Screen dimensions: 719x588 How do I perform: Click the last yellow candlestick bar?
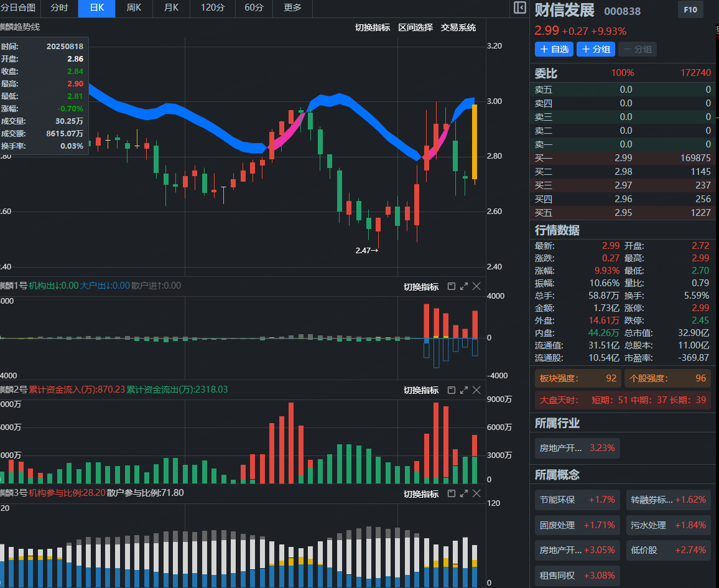[x=475, y=142]
